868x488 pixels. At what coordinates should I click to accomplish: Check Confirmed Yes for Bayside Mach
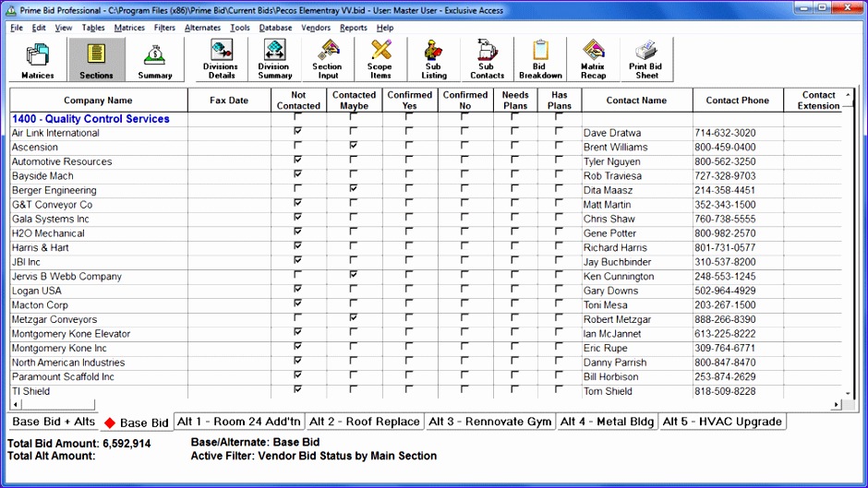409,176
